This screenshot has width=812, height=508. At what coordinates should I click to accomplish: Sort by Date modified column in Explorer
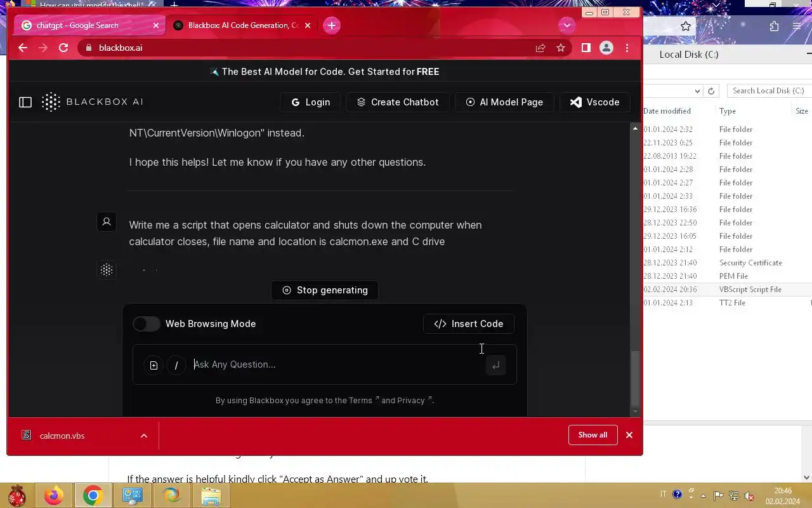pyautogui.click(x=667, y=110)
